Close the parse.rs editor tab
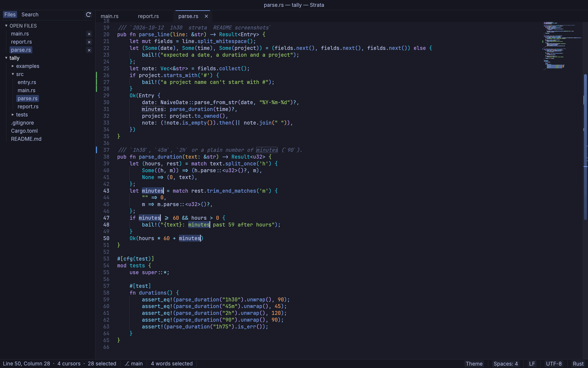This screenshot has width=588, height=368. tap(206, 16)
